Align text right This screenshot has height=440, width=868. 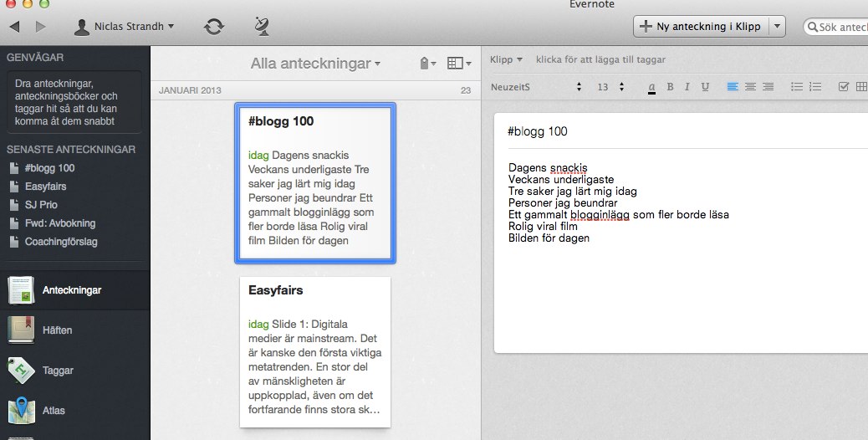pyautogui.click(x=768, y=86)
